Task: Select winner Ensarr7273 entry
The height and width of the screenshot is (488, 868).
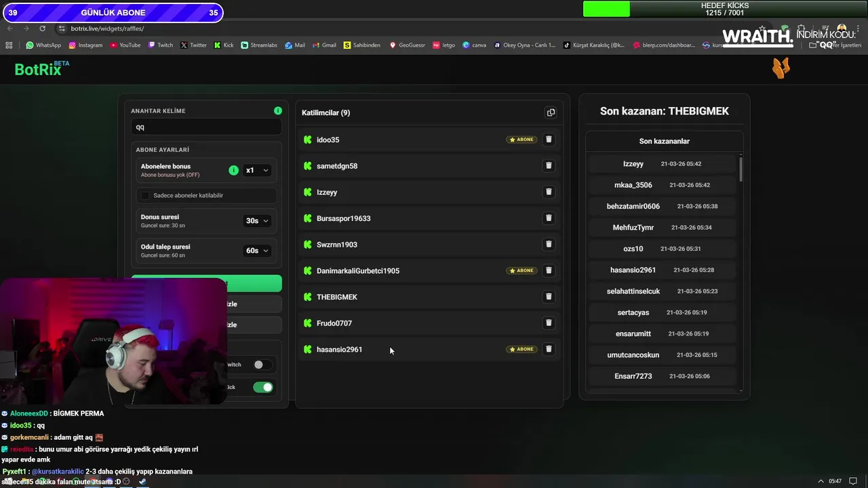Action: [x=662, y=376]
